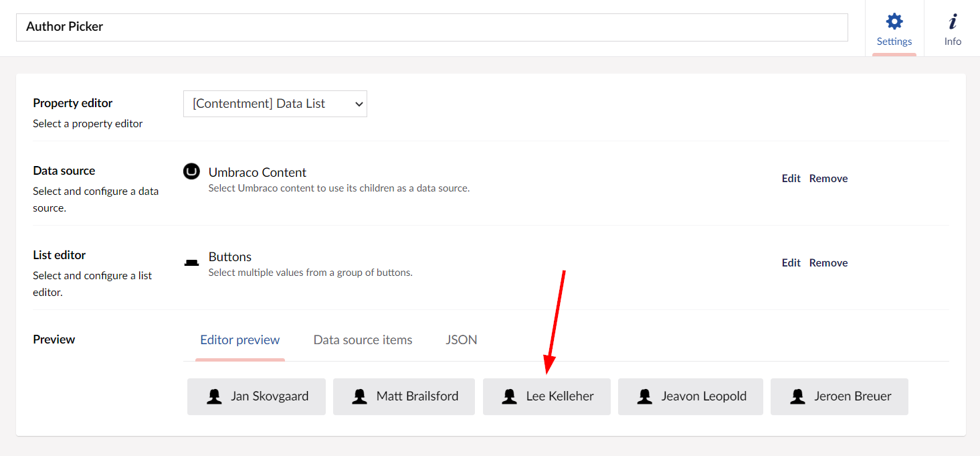Click the List editor label
Image resolution: width=980 pixels, height=456 pixels.
coord(60,255)
